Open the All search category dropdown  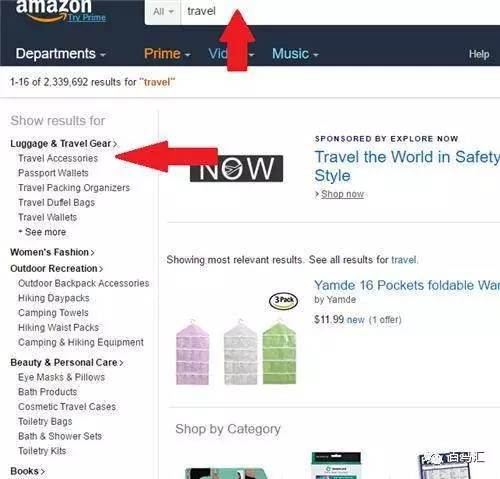click(163, 12)
